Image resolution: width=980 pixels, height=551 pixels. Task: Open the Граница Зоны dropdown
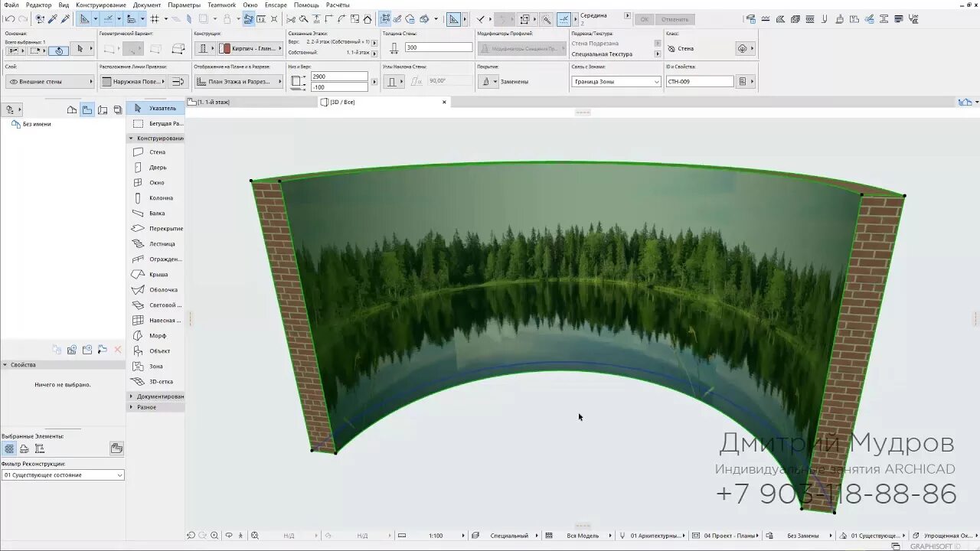(616, 81)
